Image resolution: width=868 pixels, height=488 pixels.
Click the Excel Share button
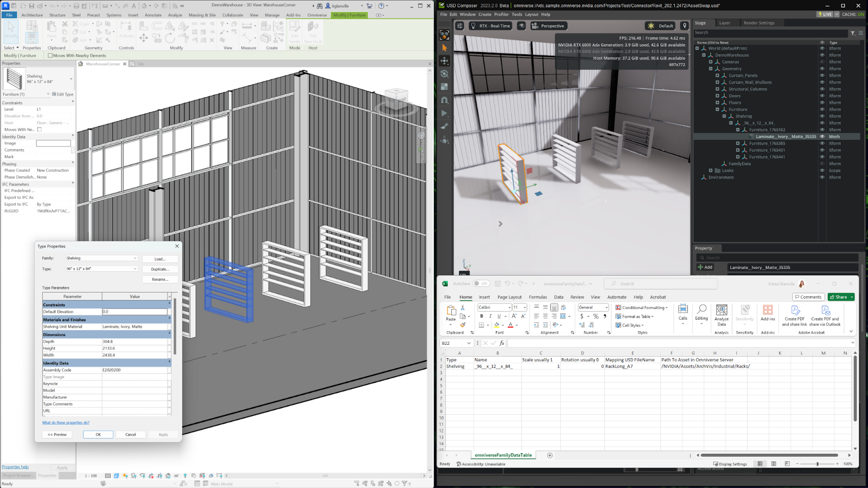pyautogui.click(x=841, y=297)
